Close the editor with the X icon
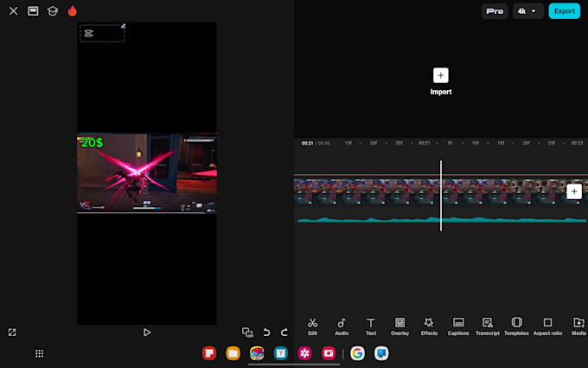Screen dimensions: 588x368 [14, 11]
